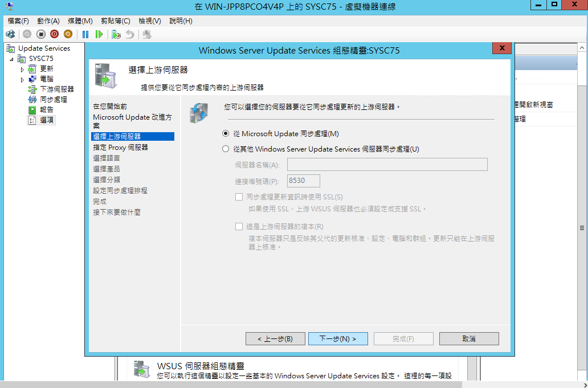This screenshot has height=388, width=588.
Task: Click the greyed enhanced session icon
Action: (x=147, y=35)
